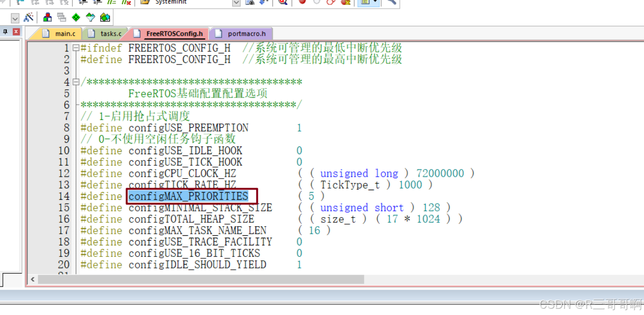Viewport: 644px width, 315px height.
Task: Click line number 14 in the gutter
Action: [64, 196]
